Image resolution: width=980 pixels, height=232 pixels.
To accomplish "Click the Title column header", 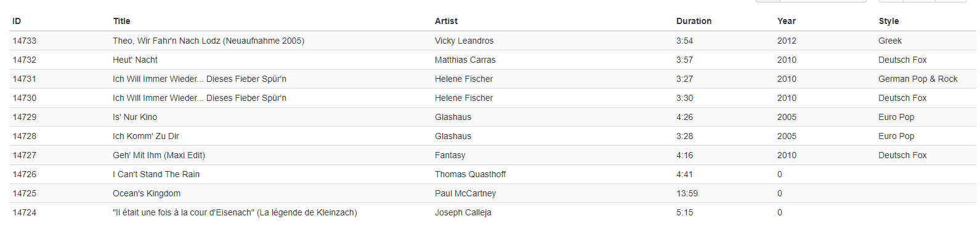I will [121, 21].
